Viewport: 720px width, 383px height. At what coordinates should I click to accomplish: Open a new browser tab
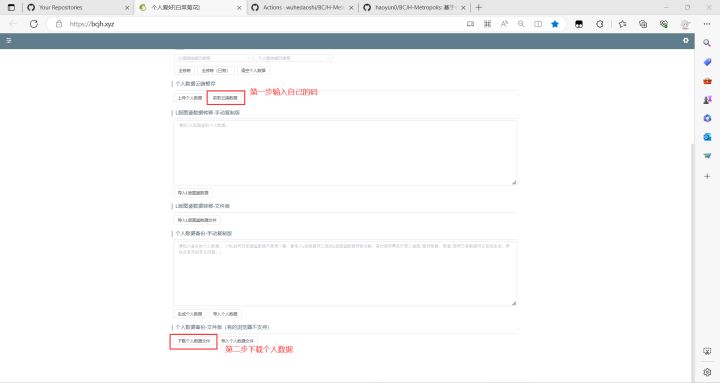click(x=478, y=7)
